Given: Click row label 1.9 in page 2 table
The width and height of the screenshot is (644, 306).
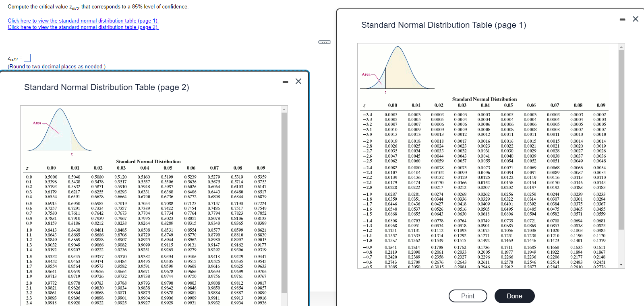Looking at the screenshot, I should [29, 276].
